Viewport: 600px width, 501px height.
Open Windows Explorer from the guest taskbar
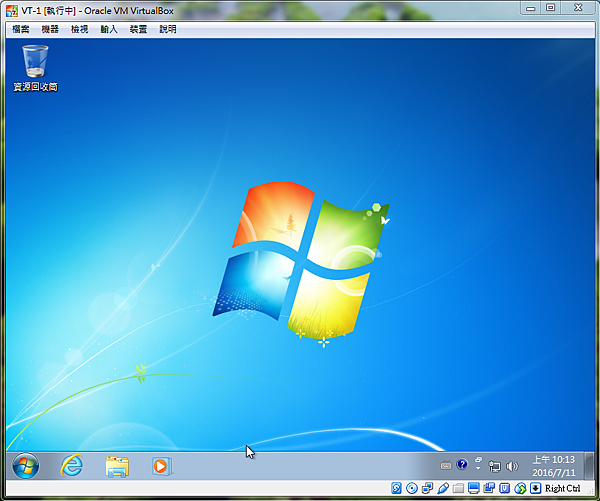[117, 467]
